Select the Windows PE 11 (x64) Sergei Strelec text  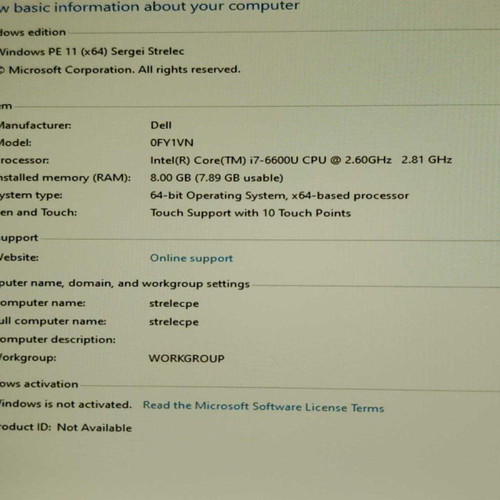coord(92,52)
